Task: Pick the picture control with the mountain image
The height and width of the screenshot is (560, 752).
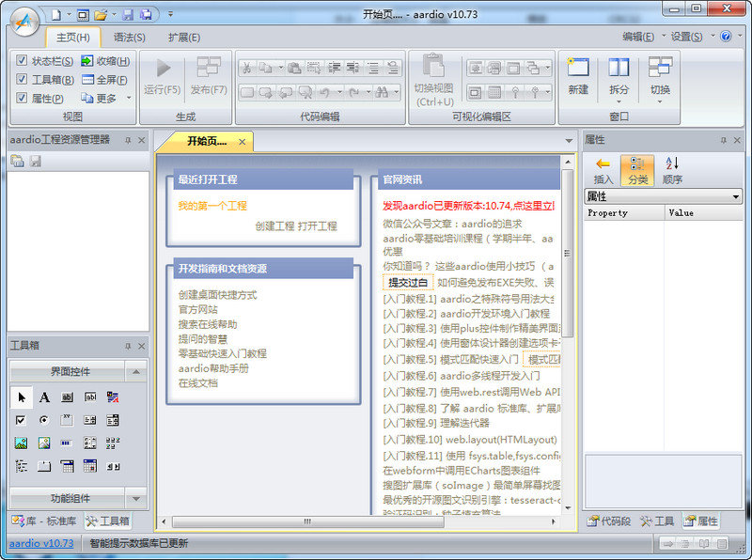Action: (x=21, y=443)
